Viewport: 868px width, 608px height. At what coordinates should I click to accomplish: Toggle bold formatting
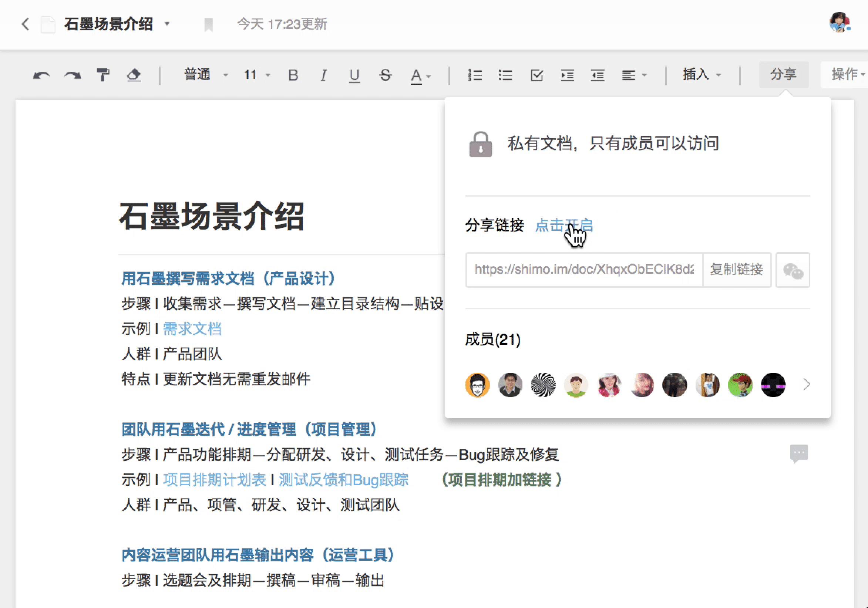[293, 75]
